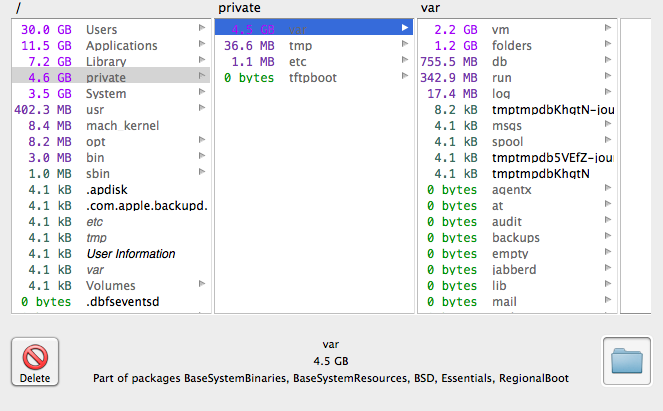Expand the vm folder arrow
This screenshot has height=411, width=663.
click(x=608, y=28)
